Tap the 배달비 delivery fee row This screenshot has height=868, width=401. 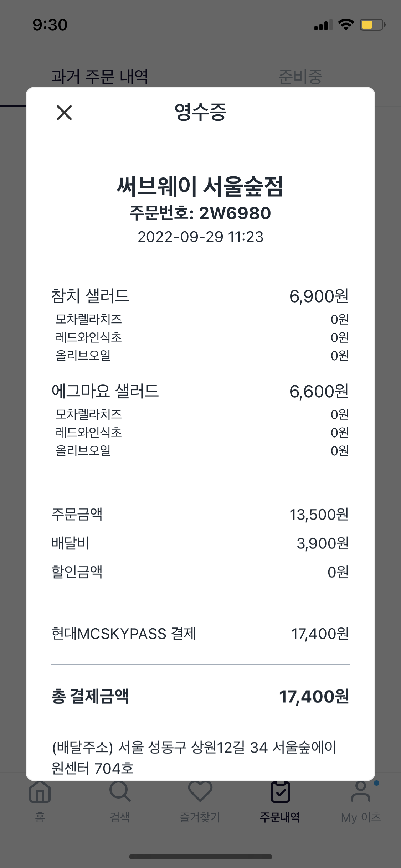click(200, 543)
